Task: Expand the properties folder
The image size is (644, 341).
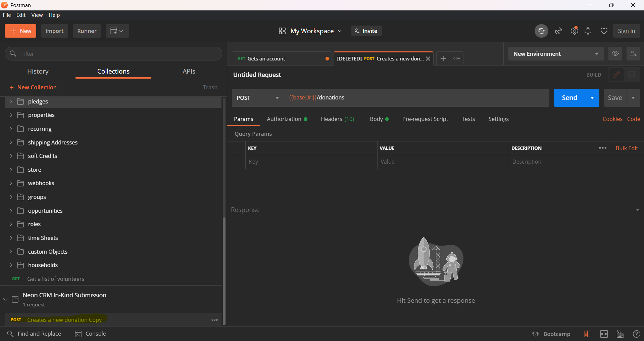Action: coord(11,115)
